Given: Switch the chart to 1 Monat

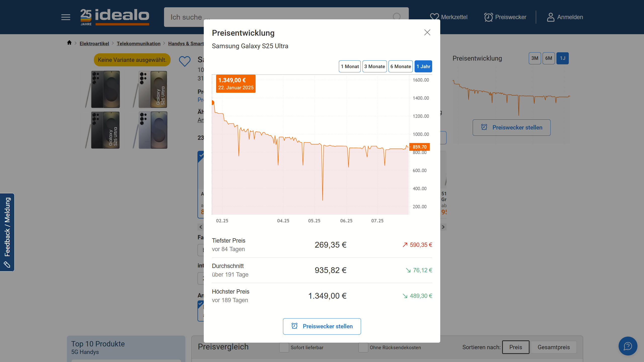Looking at the screenshot, I should pyautogui.click(x=350, y=66).
